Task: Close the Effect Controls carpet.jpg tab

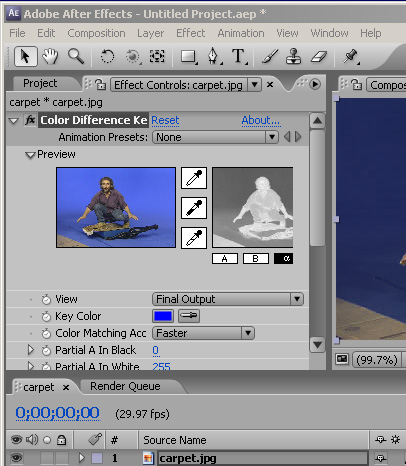Action: (270, 85)
